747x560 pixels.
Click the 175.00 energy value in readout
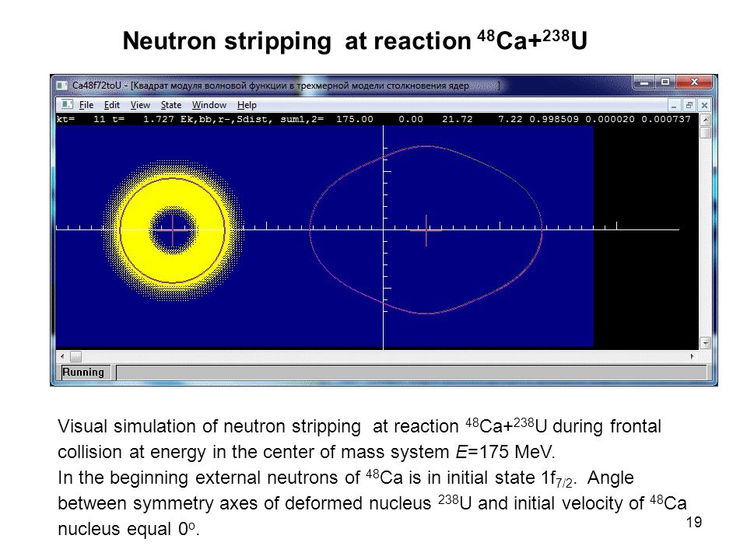(355, 119)
